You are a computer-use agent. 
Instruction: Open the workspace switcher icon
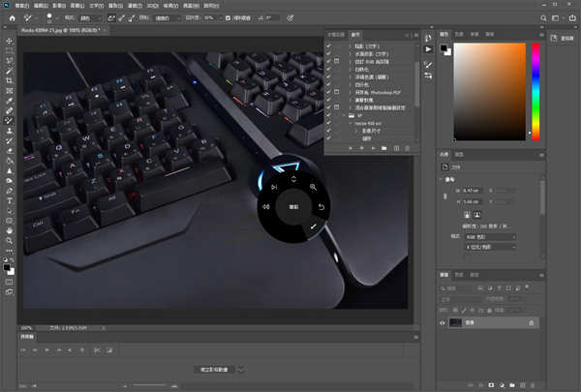click(x=555, y=17)
